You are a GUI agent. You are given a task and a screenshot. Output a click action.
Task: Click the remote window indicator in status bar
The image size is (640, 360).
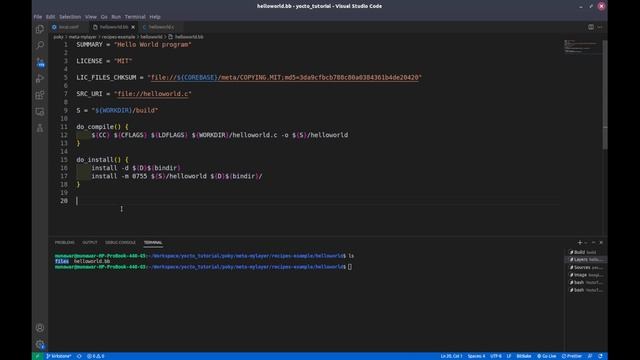(37, 356)
